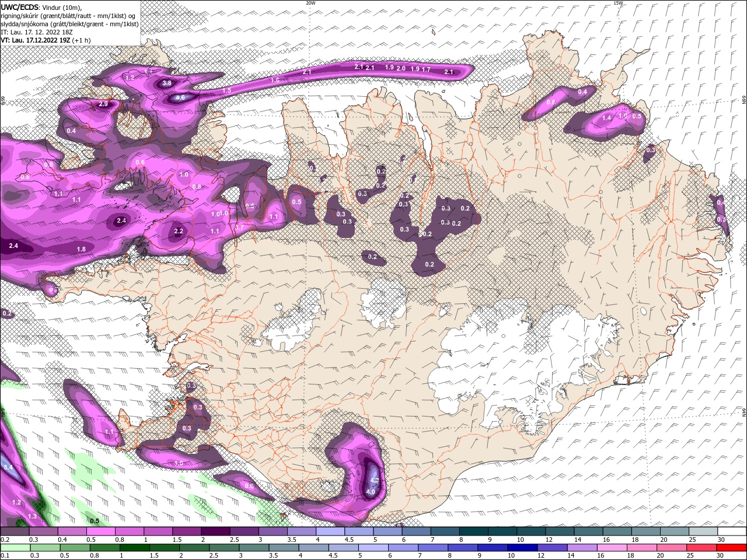Click the 2.0 value on the northern band
Screen dimensions: 747x560
pos(401,68)
